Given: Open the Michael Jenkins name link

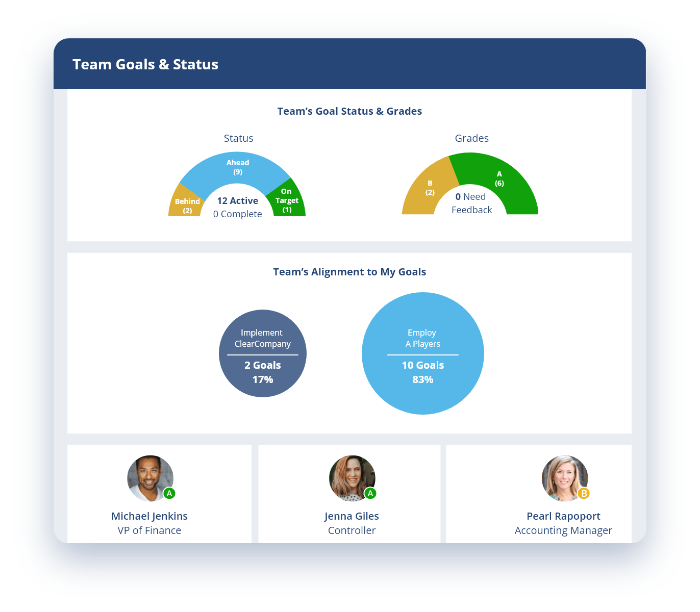Looking at the screenshot, I should pos(149,516).
